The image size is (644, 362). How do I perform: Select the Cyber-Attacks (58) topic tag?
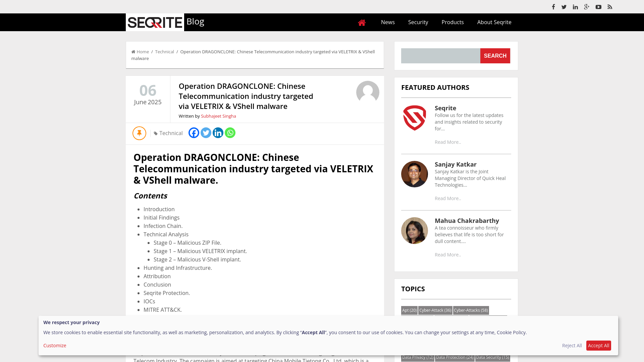click(471, 310)
